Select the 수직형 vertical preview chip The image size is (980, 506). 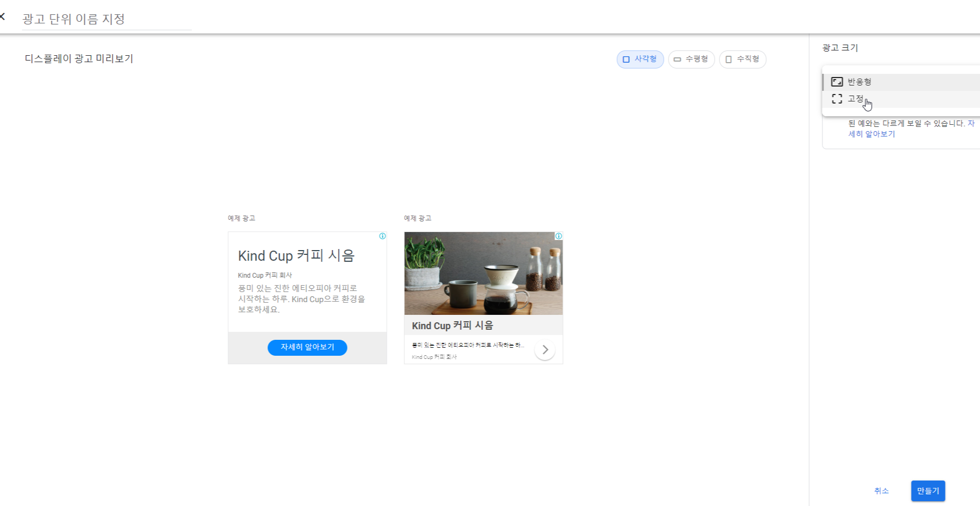point(742,59)
